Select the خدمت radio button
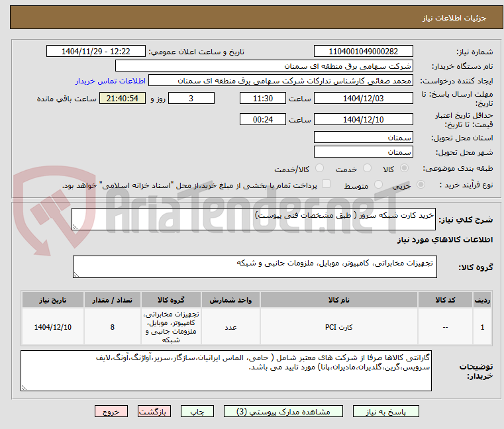504x429 pixels. click(367, 168)
